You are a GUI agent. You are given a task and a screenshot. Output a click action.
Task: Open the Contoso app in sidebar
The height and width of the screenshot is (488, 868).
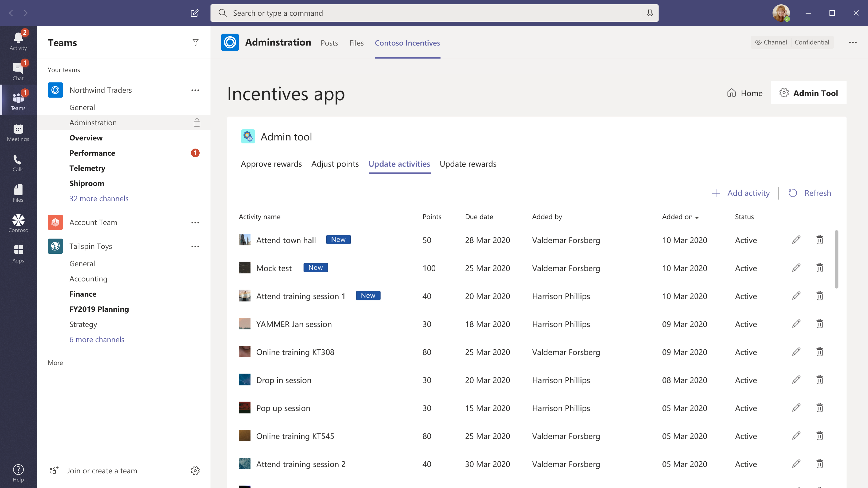pyautogui.click(x=18, y=224)
